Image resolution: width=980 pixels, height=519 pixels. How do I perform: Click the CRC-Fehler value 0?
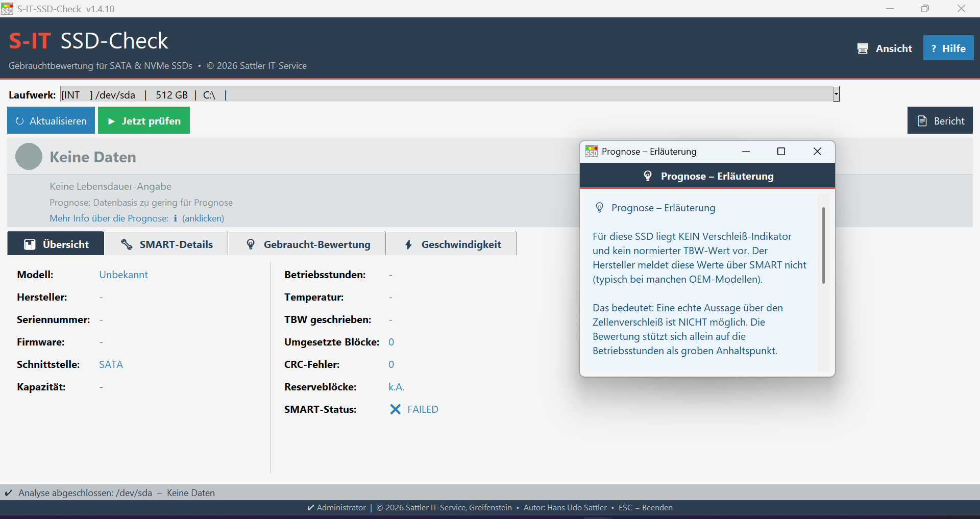[391, 364]
